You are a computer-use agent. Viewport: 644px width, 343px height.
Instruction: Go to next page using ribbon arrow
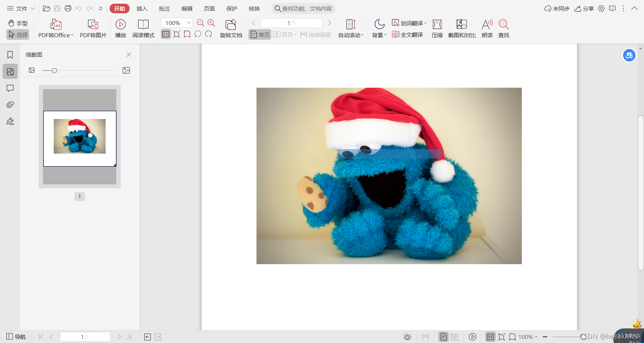(x=329, y=23)
